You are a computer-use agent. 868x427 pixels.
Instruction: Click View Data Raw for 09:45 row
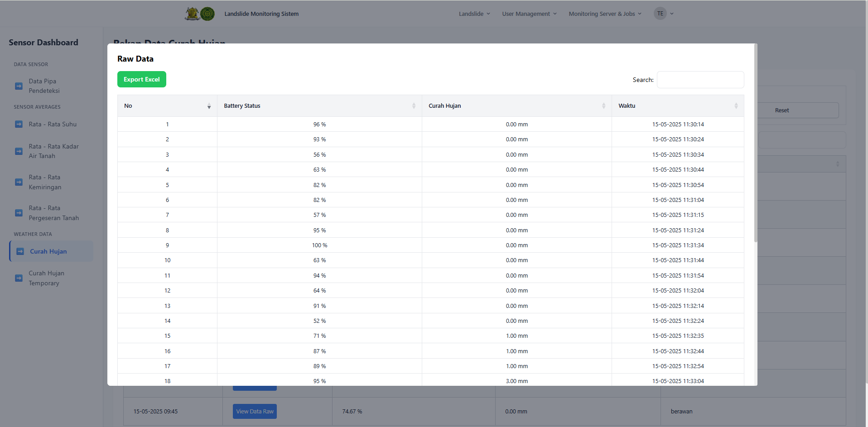click(x=255, y=411)
